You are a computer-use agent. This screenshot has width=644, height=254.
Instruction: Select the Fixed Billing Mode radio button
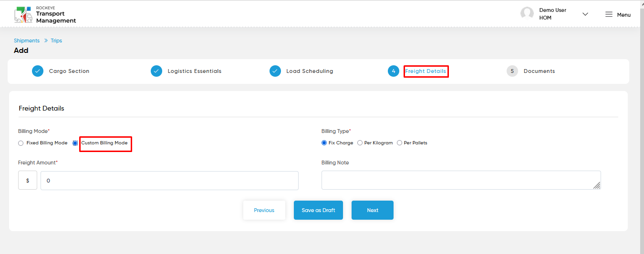point(21,143)
